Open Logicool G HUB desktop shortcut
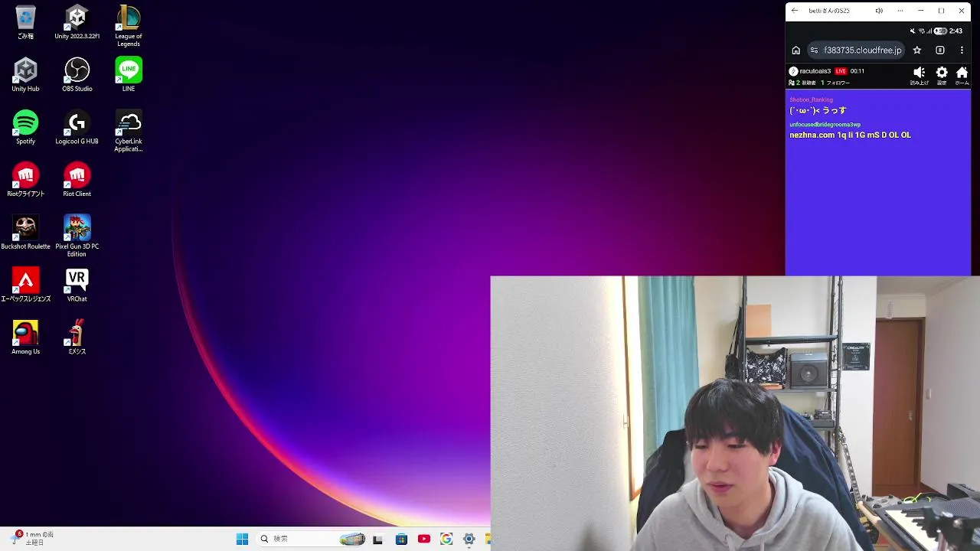 tap(77, 128)
